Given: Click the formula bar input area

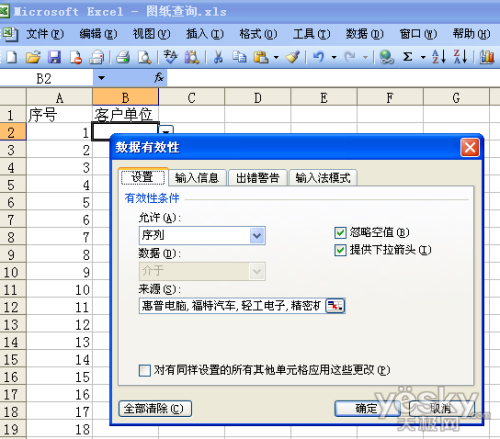Looking at the screenshot, I should click(x=333, y=79).
